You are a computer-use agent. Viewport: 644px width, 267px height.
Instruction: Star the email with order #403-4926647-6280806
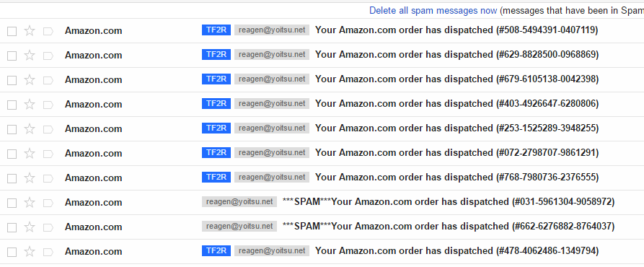point(30,105)
